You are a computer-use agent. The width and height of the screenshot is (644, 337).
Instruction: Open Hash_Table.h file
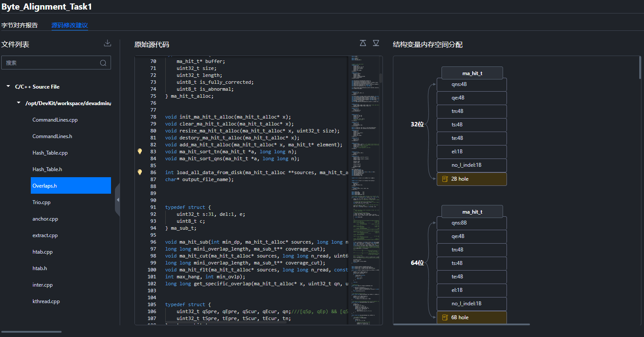pyautogui.click(x=47, y=169)
